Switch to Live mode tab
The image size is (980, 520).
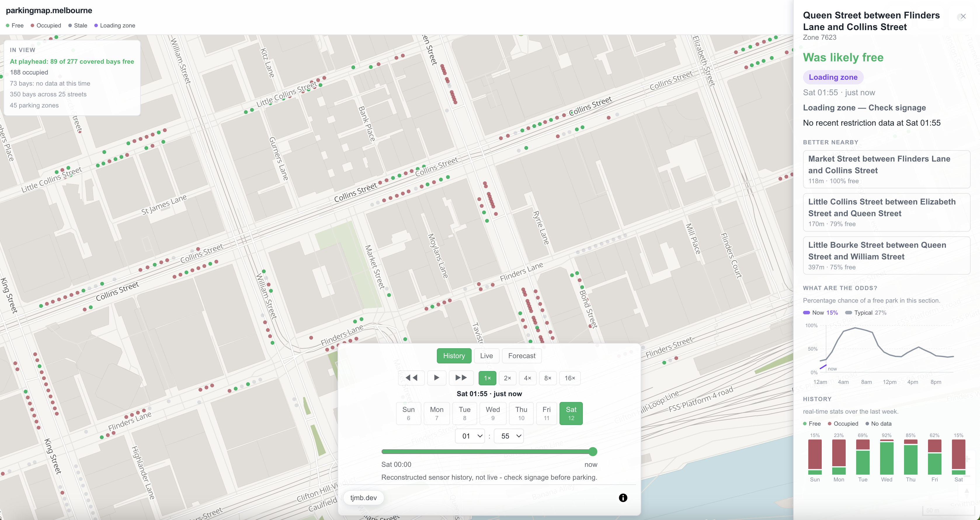(486, 356)
